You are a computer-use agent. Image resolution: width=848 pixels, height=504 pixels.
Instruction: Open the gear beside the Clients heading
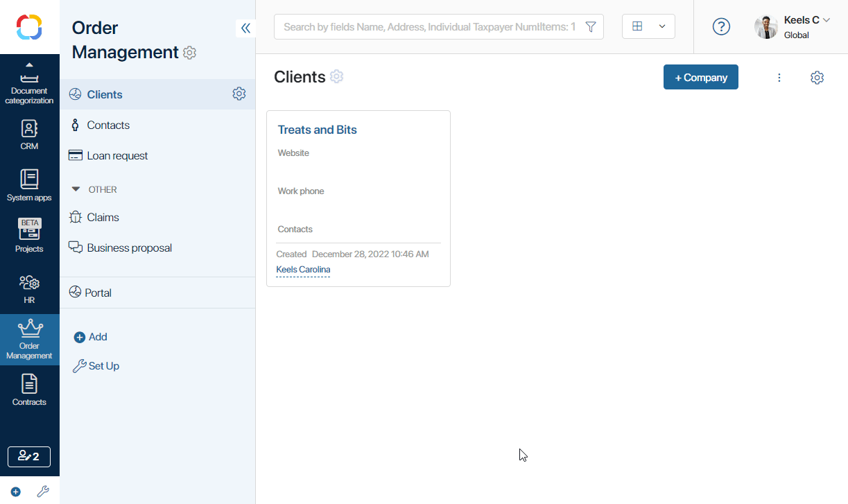[336, 76]
